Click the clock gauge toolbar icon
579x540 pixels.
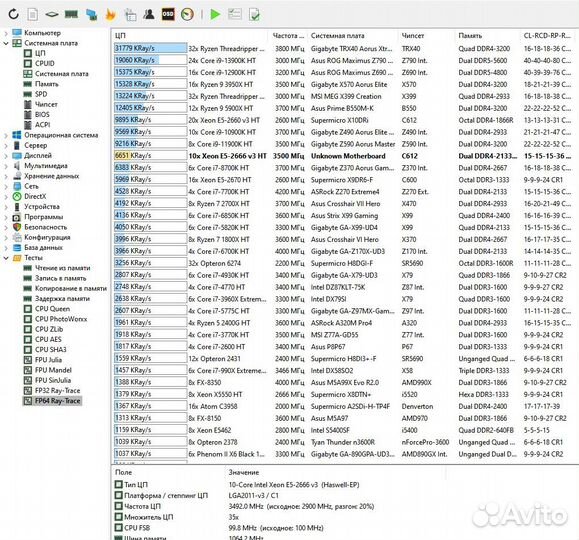pos(188,14)
